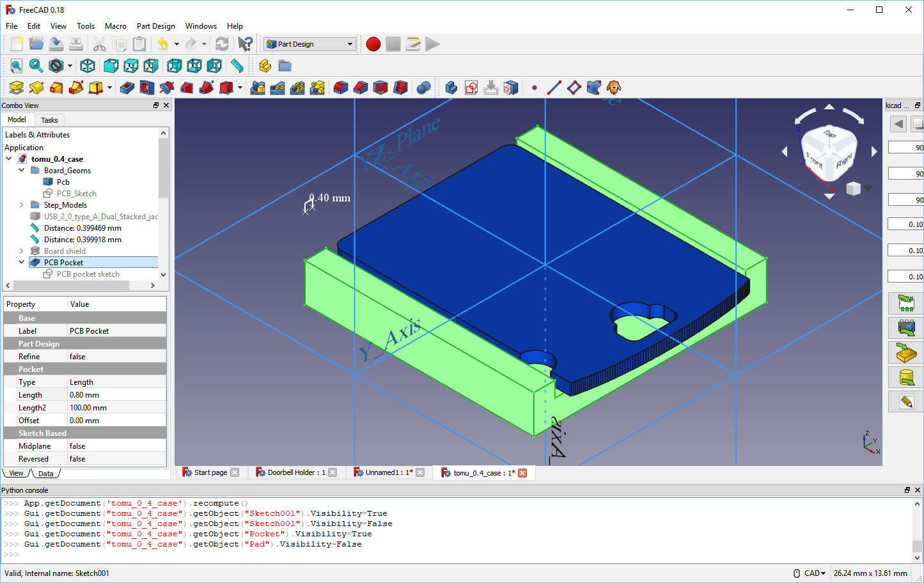Open the Macro menu
Viewport: 924px width, 583px height.
(x=115, y=26)
